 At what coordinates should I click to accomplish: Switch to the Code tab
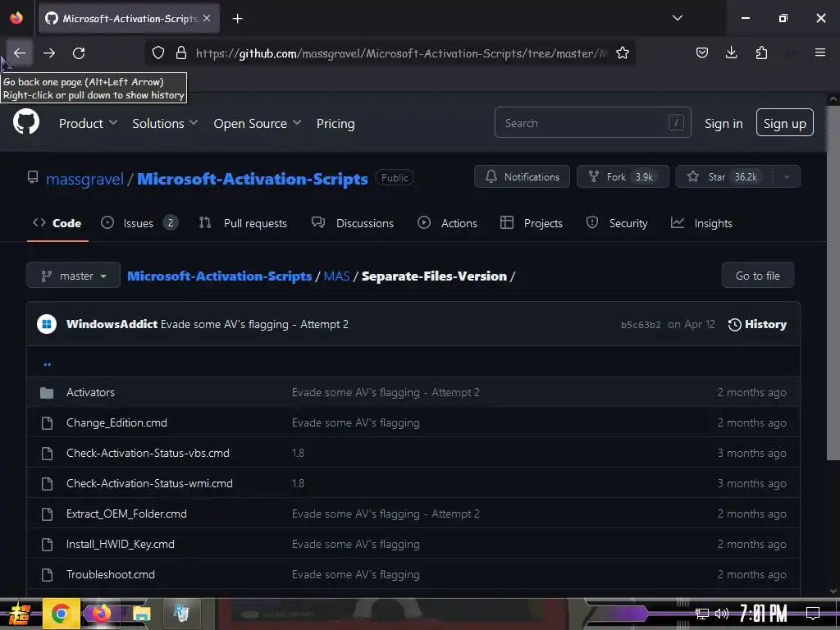(57, 223)
